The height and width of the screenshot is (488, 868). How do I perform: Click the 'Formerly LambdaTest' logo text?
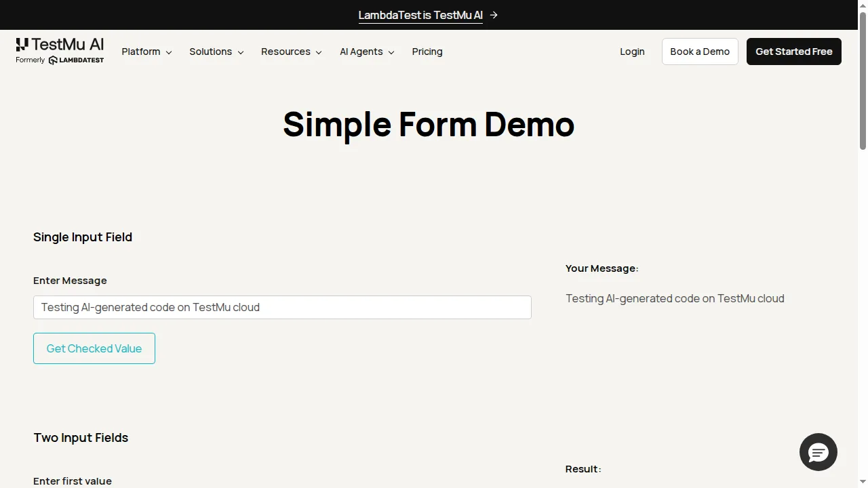(x=60, y=60)
